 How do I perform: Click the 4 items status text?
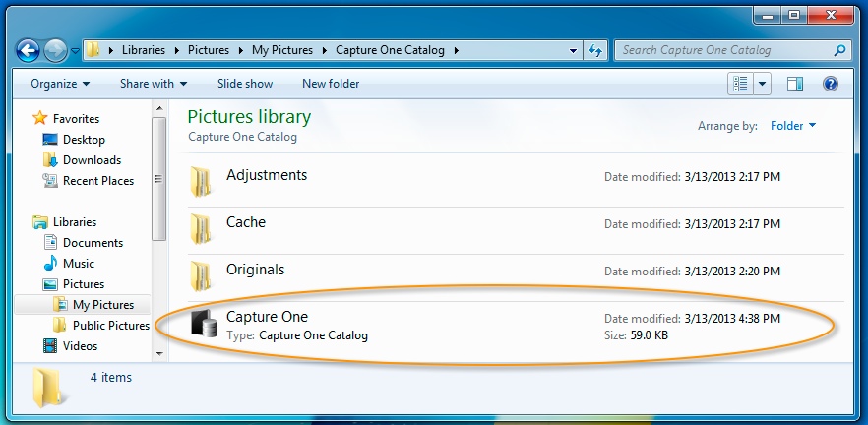point(110,378)
